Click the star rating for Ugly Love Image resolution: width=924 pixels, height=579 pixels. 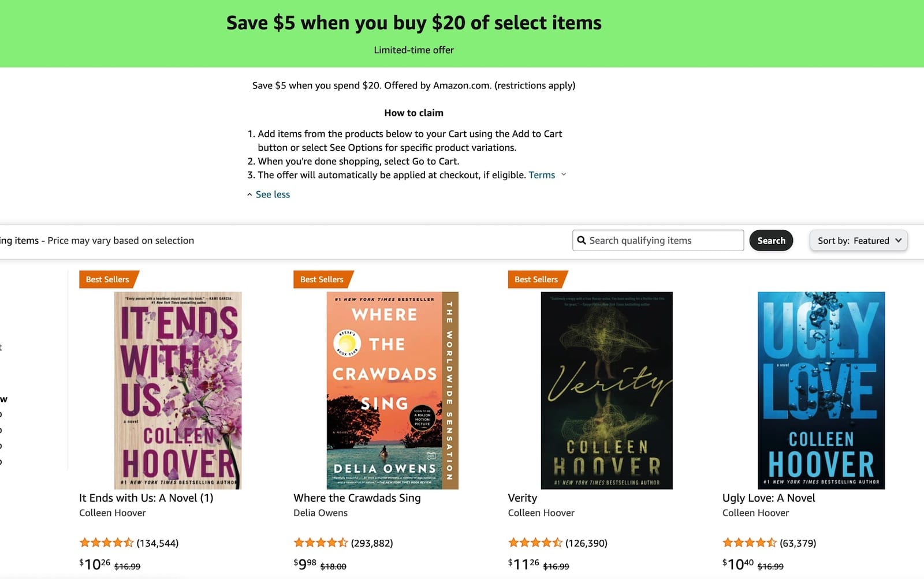pos(749,543)
